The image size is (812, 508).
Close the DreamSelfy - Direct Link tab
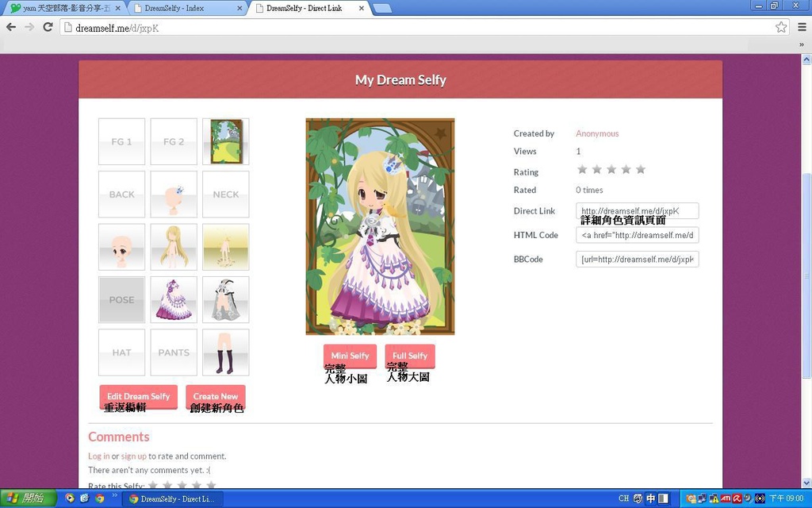click(362, 8)
